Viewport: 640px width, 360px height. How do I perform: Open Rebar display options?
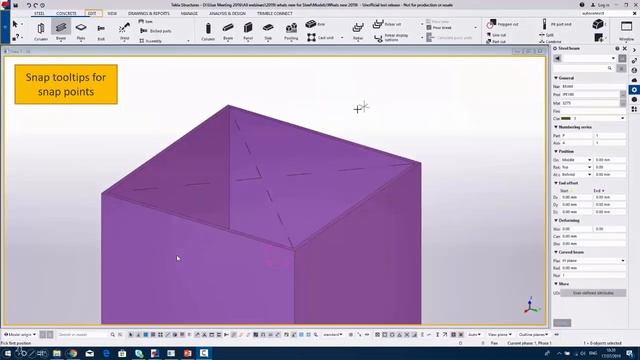(x=392, y=38)
